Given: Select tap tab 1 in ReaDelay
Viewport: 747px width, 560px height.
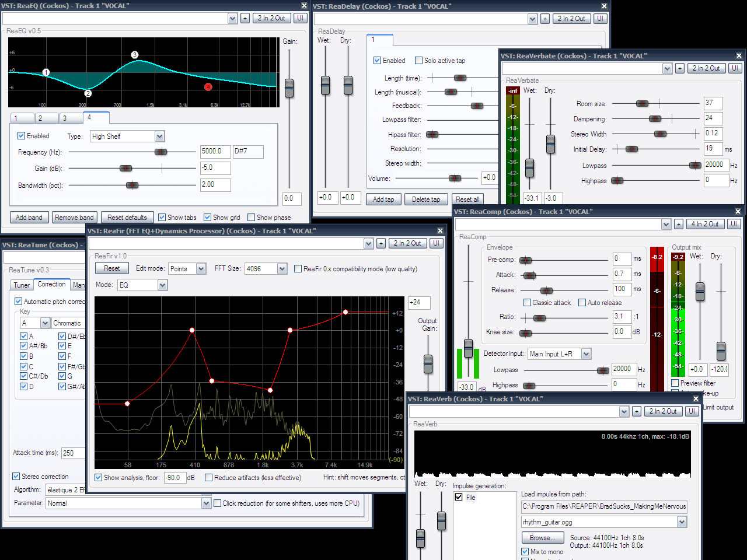Looking at the screenshot, I should tap(380, 40).
